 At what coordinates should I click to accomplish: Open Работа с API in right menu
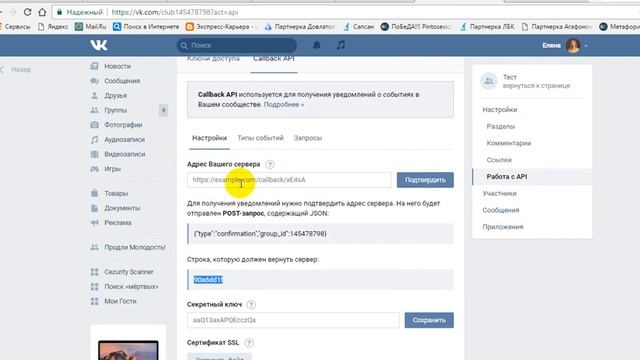(x=532, y=177)
